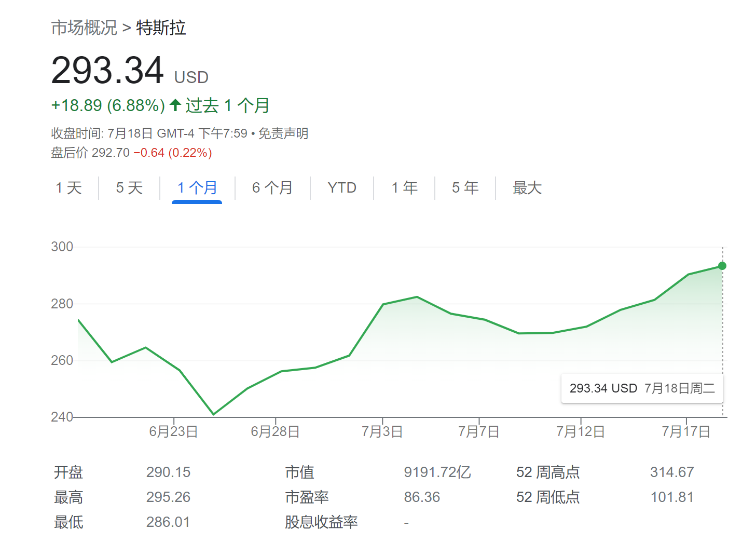This screenshot has width=756, height=542.
Task: Select the 最大 time range option
Action: coord(526,188)
